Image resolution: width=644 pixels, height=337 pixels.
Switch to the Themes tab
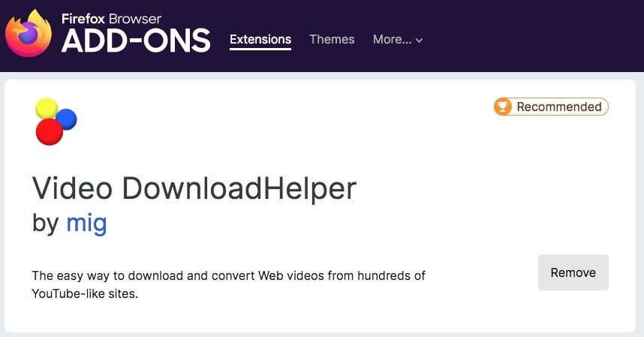click(x=332, y=39)
